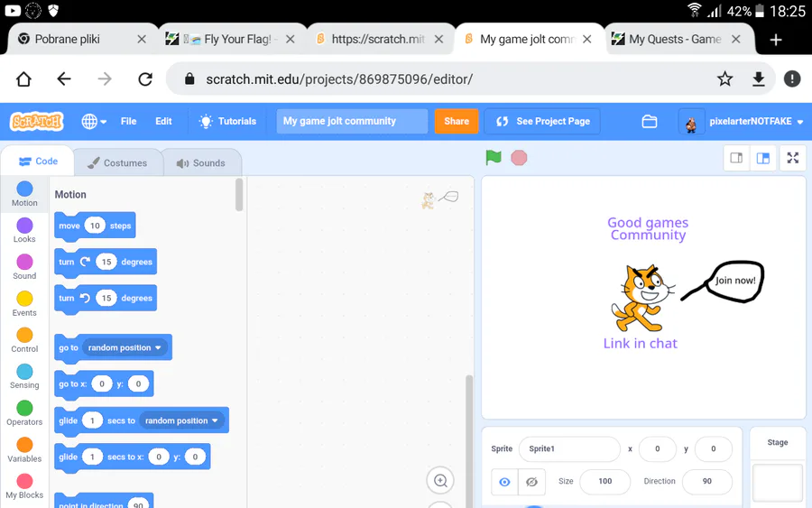This screenshot has width=812, height=508.
Task: Click the Direction field 90
Action: click(706, 482)
